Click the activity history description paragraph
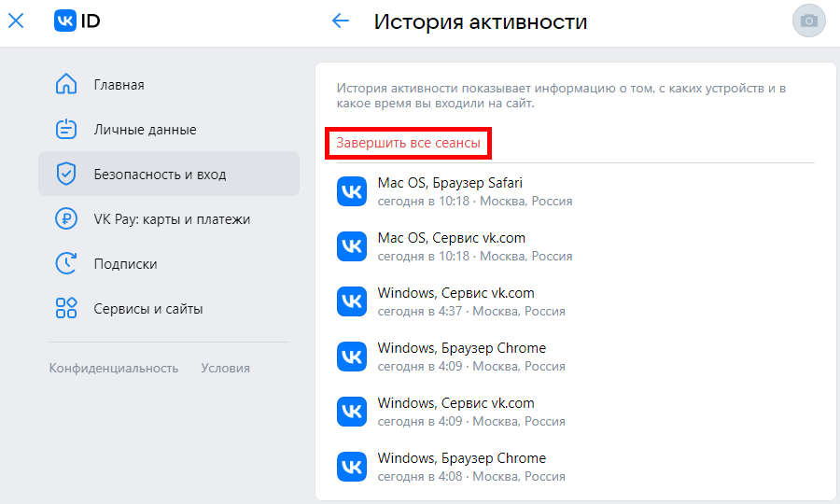Viewport: 840px width, 504px height. pyautogui.click(x=561, y=96)
